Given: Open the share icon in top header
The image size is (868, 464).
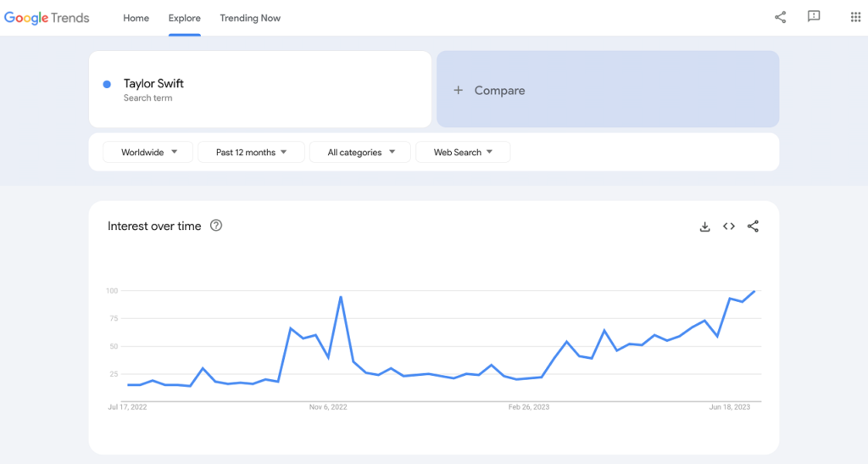Looking at the screenshot, I should pos(780,18).
